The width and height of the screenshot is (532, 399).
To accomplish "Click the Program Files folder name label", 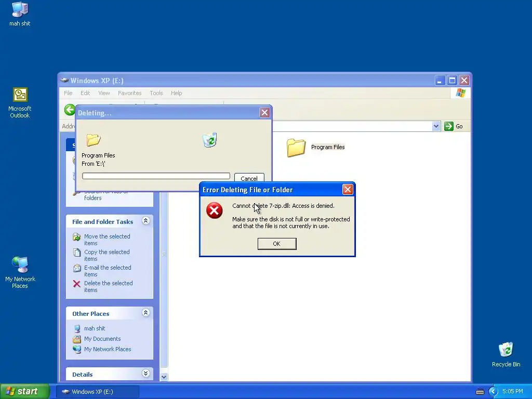I will pos(328,147).
